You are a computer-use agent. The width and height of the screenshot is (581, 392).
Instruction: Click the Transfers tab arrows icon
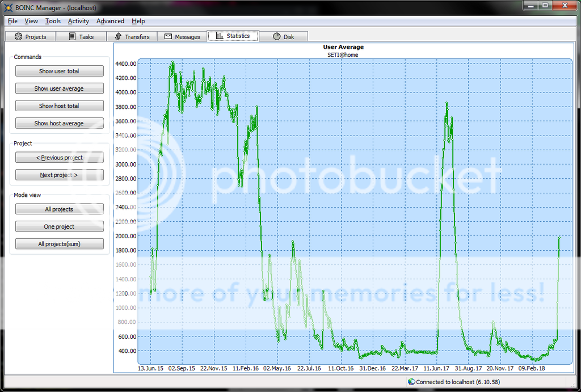(x=118, y=37)
